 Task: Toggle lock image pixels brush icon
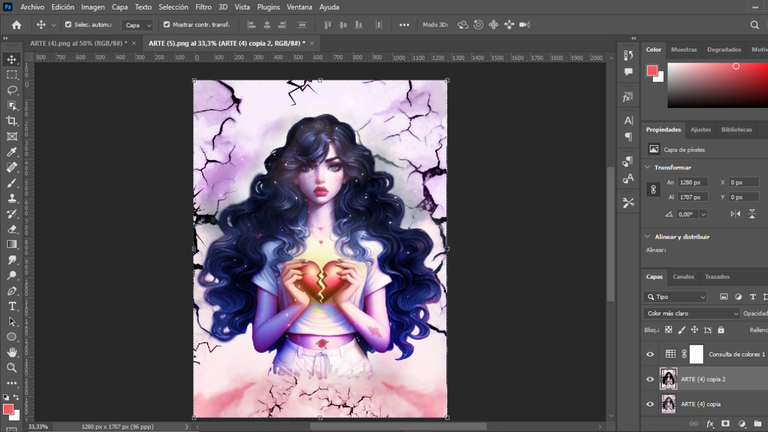[682, 330]
